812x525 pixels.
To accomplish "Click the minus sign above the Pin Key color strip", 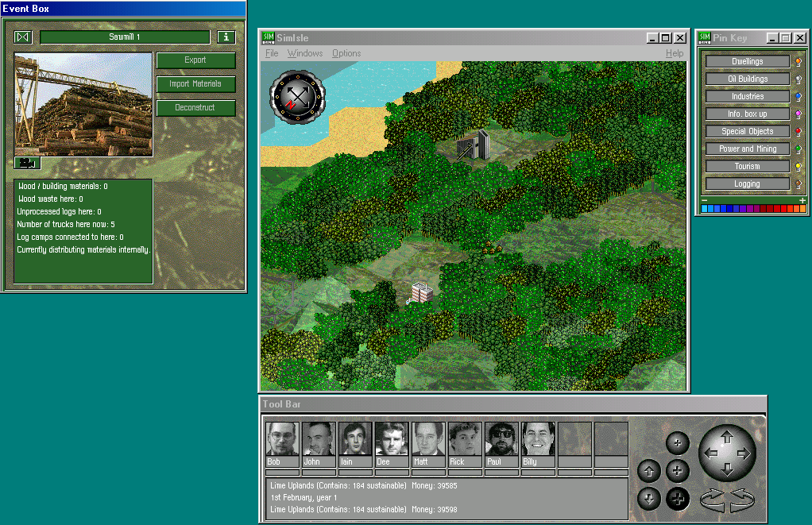I will click(704, 200).
